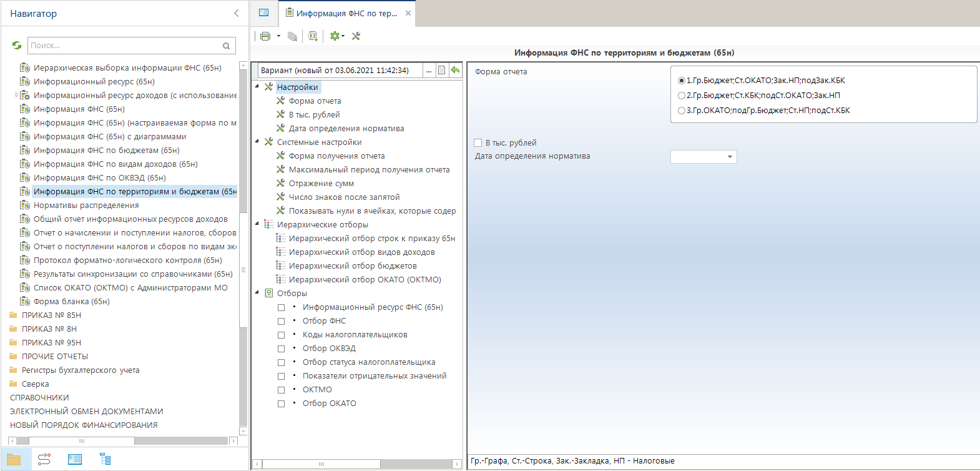This screenshot has height=471, width=980.
Task: Check Показатели отрицательных значений checkbox
Action: (281, 376)
